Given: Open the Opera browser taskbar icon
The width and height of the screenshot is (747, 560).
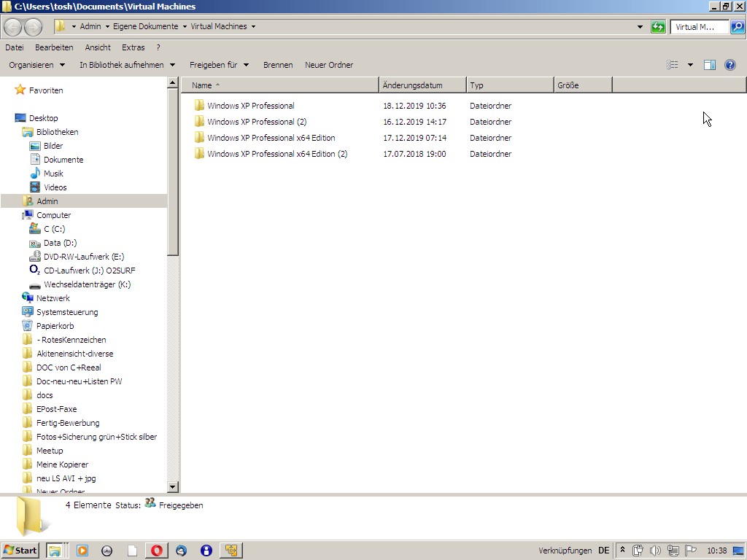Looking at the screenshot, I should pyautogui.click(x=157, y=551).
